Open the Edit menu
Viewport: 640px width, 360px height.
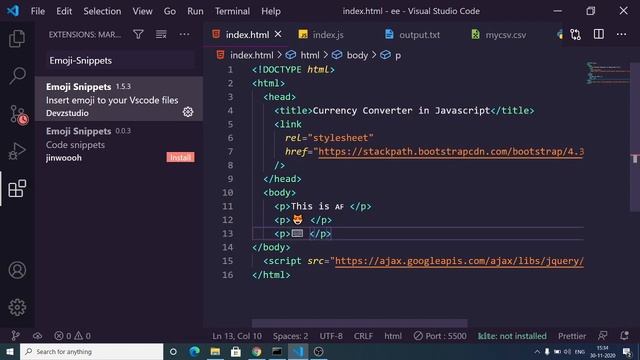click(x=64, y=11)
